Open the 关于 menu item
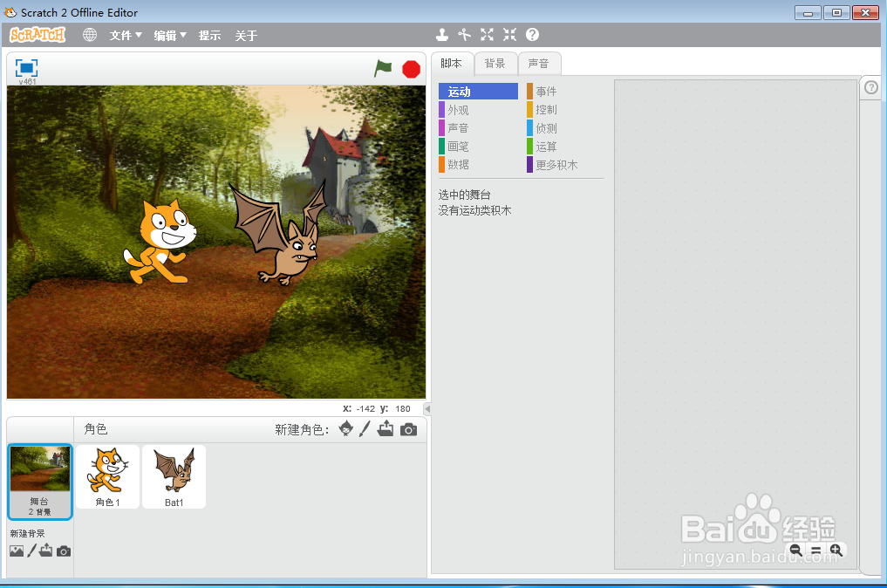 coord(246,36)
